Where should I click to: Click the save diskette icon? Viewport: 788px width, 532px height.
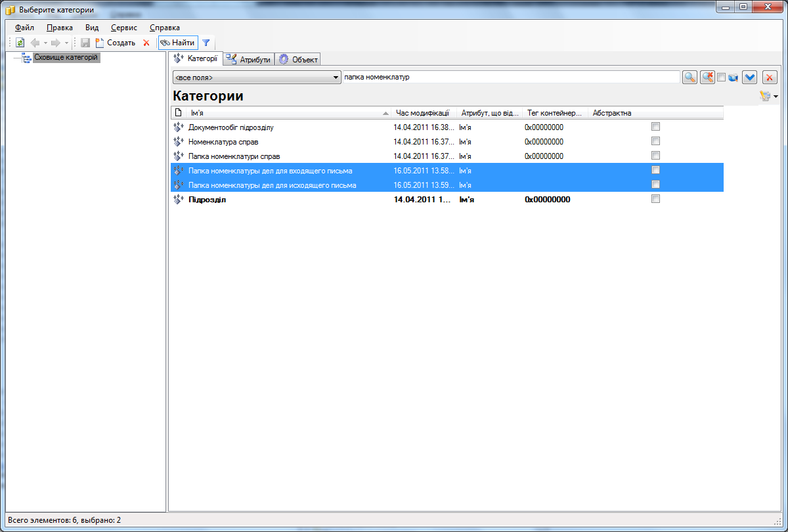[85, 43]
